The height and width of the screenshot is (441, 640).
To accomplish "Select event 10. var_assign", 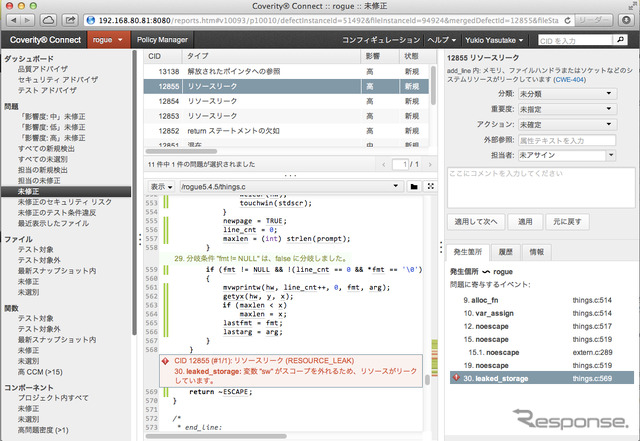I will click(x=541, y=313).
